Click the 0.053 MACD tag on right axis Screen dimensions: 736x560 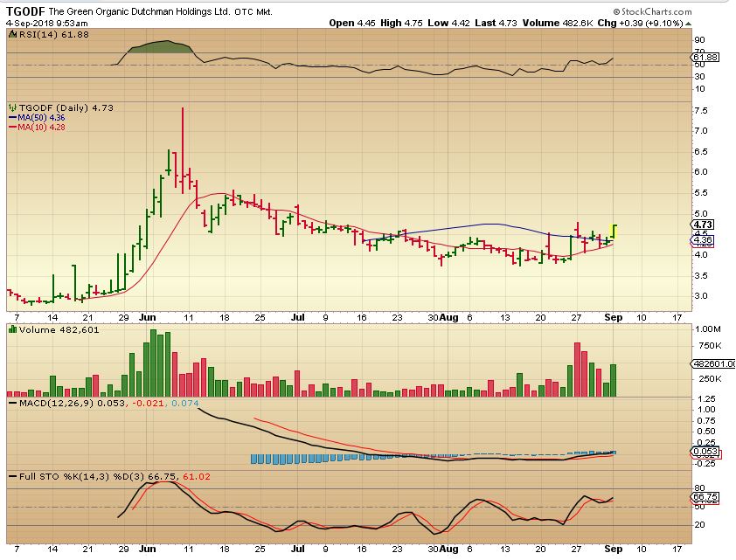pyautogui.click(x=705, y=451)
